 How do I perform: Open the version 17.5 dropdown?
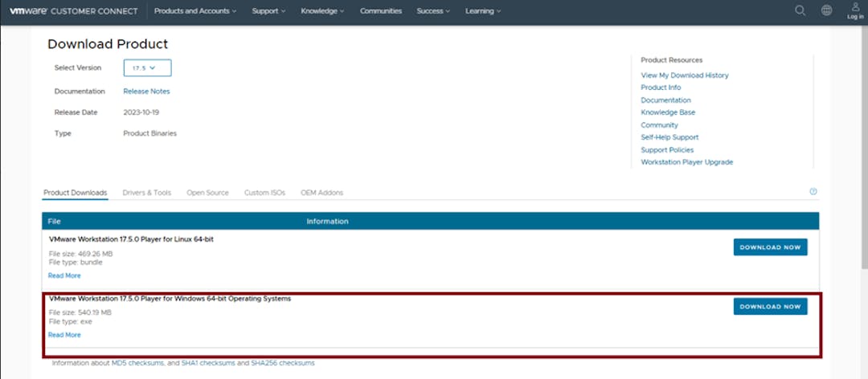pyautogui.click(x=147, y=68)
